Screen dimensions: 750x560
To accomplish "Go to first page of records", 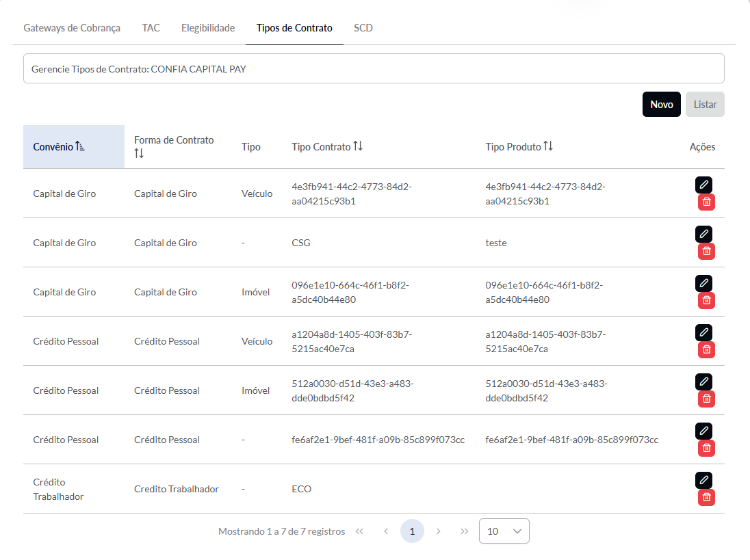I will pyautogui.click(x=360, y=531).
